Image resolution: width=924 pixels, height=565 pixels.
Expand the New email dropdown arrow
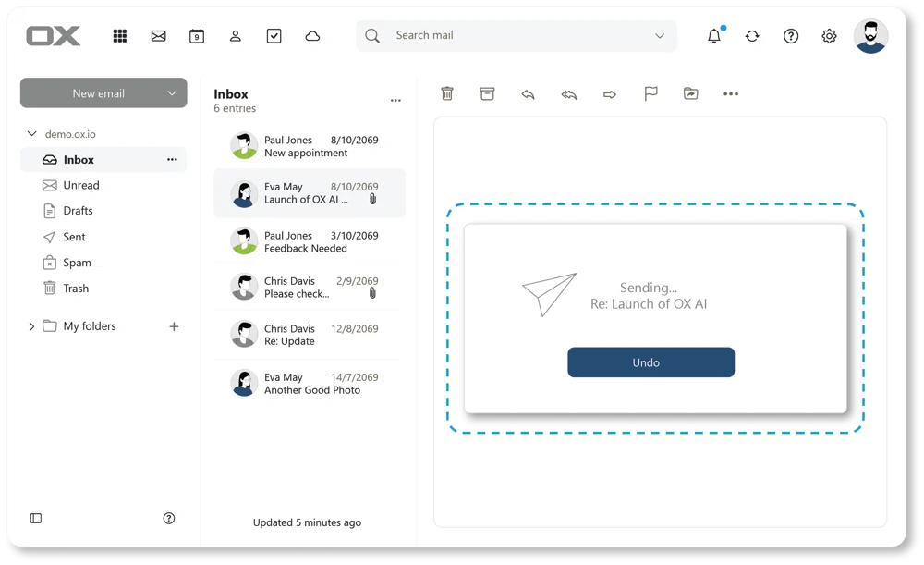[x=172, y=93]
